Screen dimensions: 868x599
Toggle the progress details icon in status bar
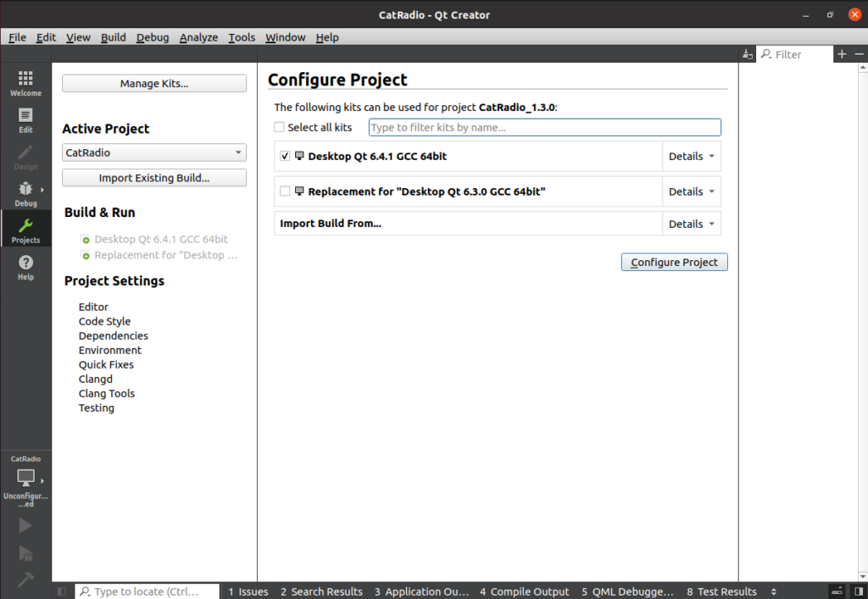tap(837, 591)
